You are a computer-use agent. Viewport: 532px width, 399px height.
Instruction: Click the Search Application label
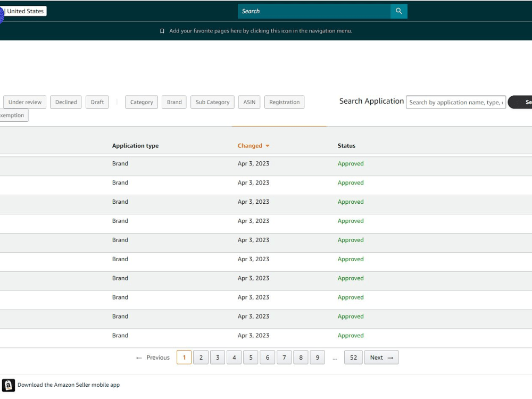[x=371, y=101]
